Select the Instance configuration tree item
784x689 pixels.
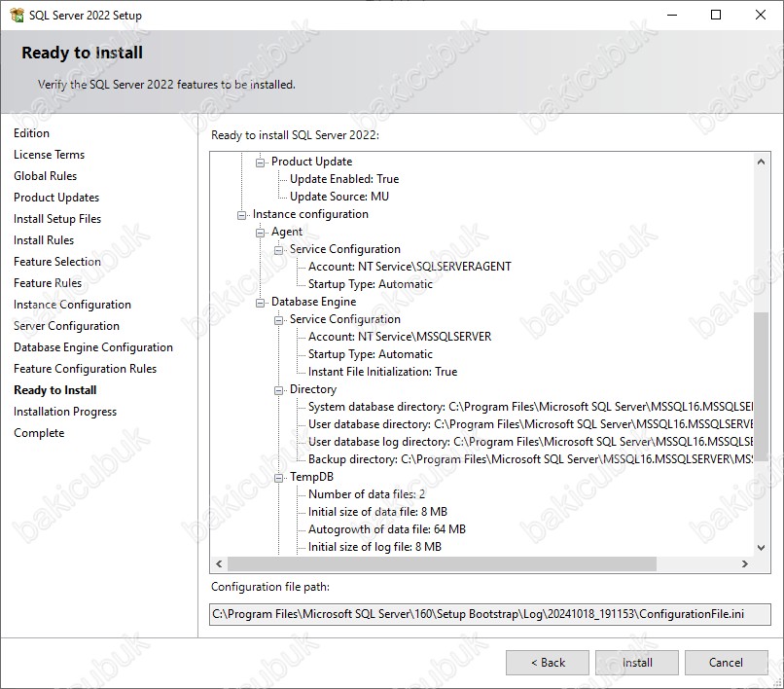[x=310, y=214]
